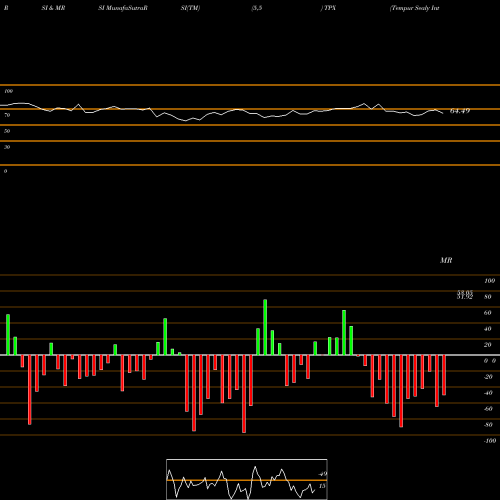The image size is (500, 500).
Task: Click the MR axis label -40
Action: point(488,393)
